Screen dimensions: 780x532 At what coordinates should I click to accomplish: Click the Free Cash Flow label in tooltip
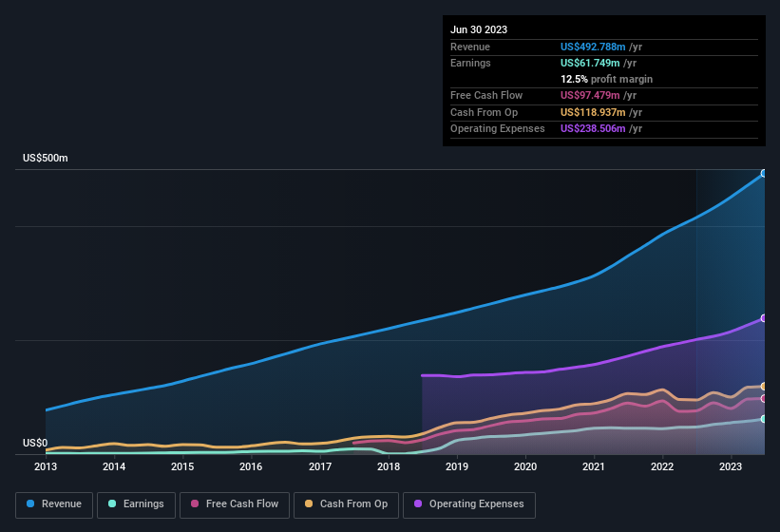486,95
